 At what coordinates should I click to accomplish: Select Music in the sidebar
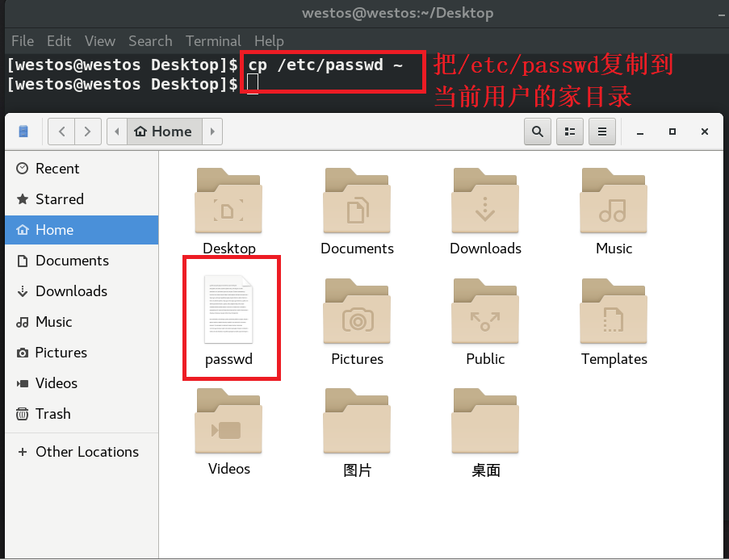point(82,322)
